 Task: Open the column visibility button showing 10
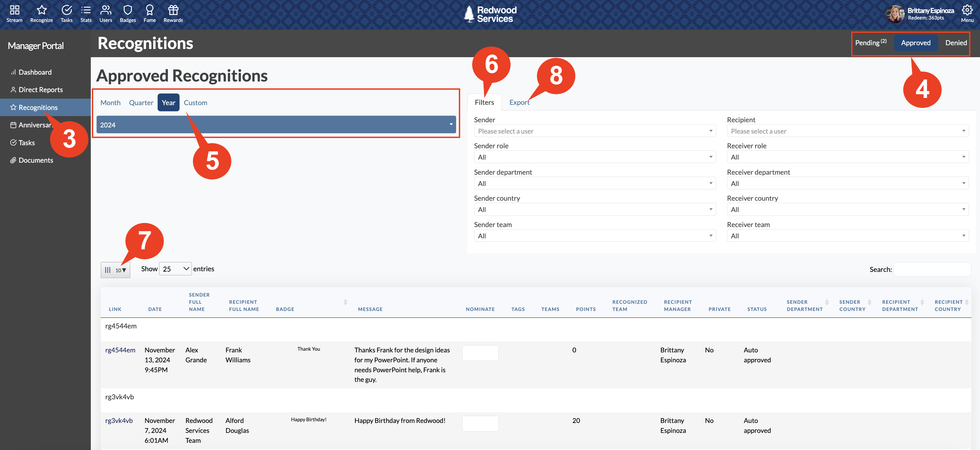pyautogui.click(x=115, y=270)
